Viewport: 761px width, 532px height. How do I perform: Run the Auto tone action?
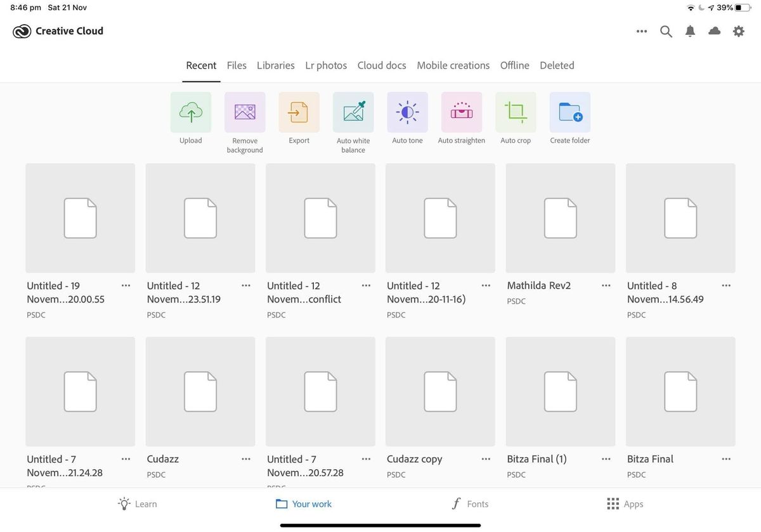(x=407, y=112)
